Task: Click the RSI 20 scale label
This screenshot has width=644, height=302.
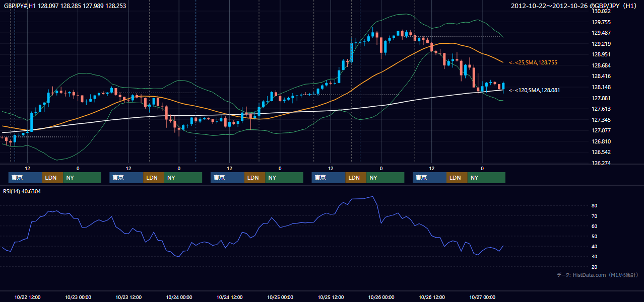Action: 595,267
